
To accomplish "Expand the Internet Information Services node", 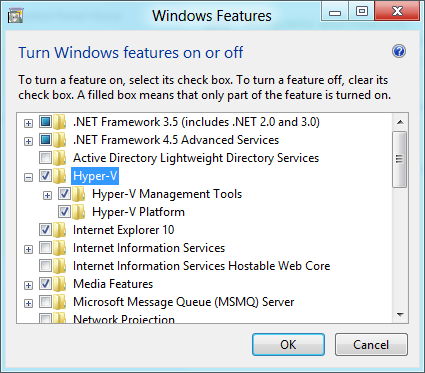I will pyautogui.click(x=29, y=249).
